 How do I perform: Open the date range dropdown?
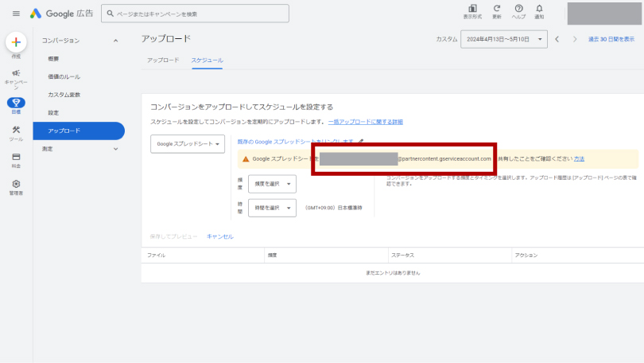tap(504, 39)
